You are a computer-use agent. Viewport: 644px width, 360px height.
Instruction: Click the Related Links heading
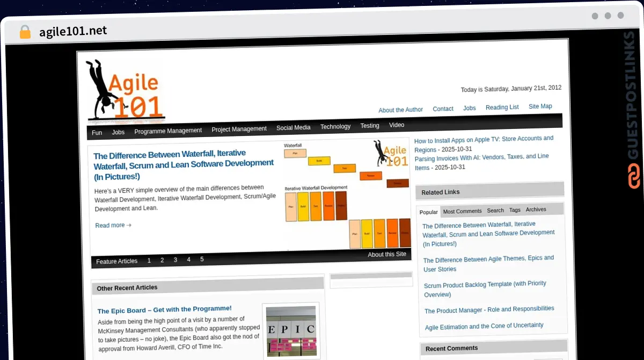pyautogui.click(x=441, y=192)
